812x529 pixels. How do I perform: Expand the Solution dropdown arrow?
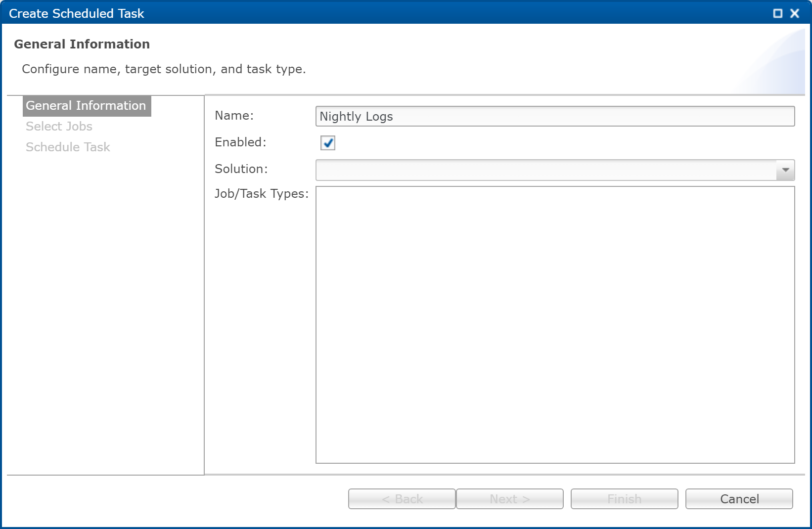(x=785, y=170)
